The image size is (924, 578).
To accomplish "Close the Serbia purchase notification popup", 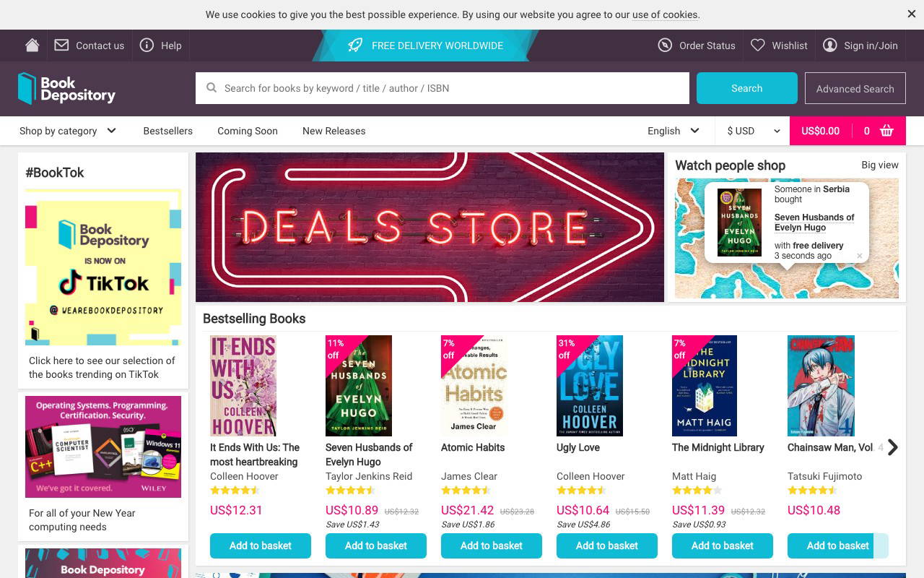I will pyautogui.click(x=860, y=256).
